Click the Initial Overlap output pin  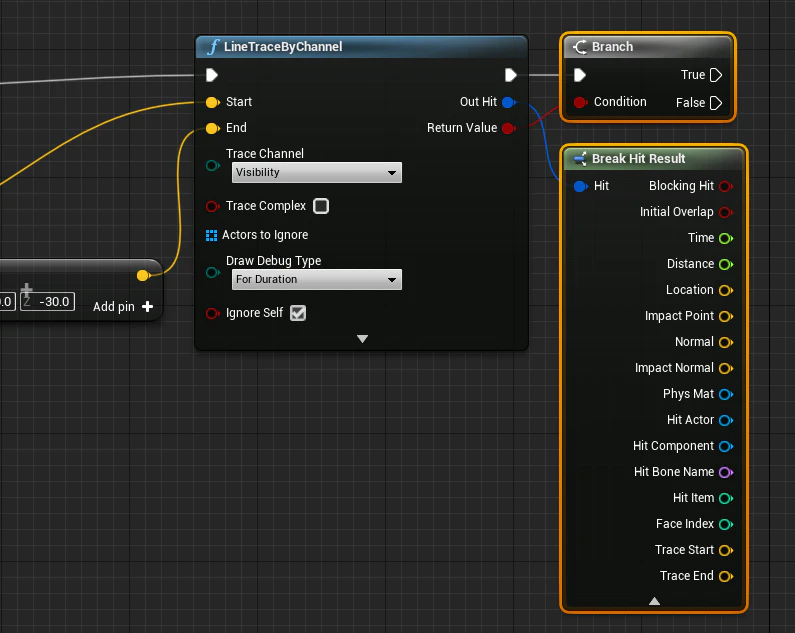726,212
